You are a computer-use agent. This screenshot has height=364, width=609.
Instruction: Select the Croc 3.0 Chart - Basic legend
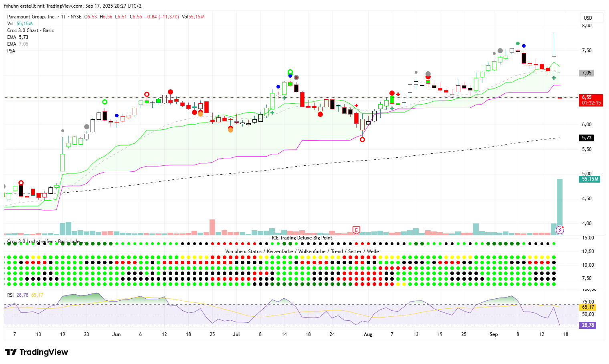pos(30,30)
